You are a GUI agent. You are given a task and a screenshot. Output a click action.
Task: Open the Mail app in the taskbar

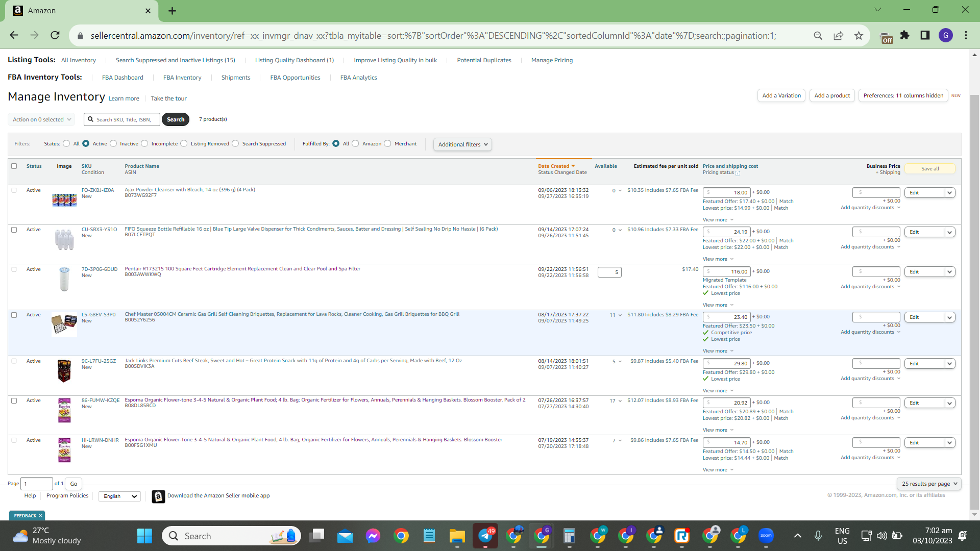point(345,536)
